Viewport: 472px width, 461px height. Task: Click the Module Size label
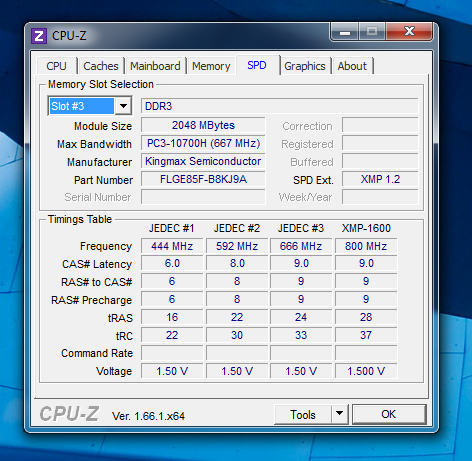[103, 126]
